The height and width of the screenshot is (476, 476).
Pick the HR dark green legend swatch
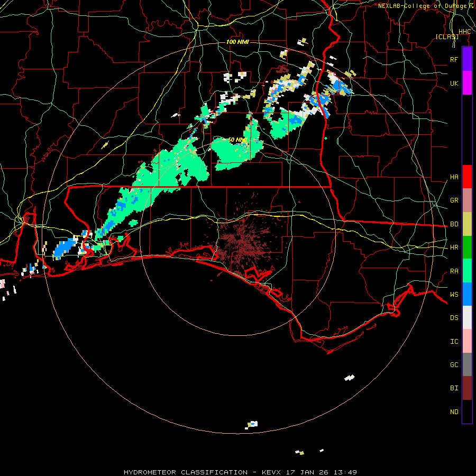[467, 247]
